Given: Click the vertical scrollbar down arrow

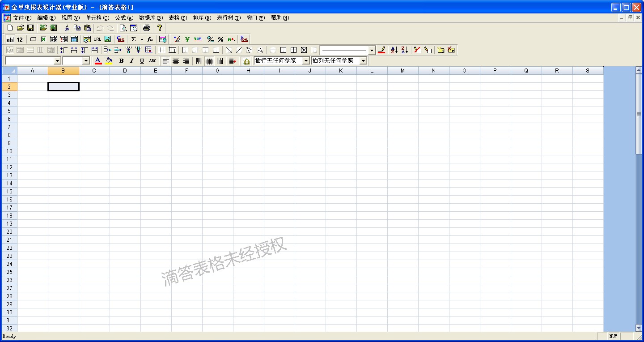Looking at the screenshot, I should (x=639, y=328).
